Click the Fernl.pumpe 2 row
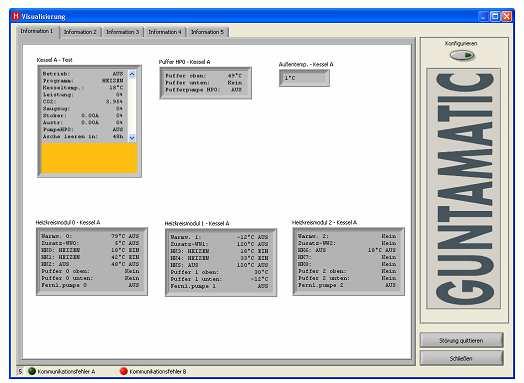Viewport: 524px width, 383px height. 347,285
